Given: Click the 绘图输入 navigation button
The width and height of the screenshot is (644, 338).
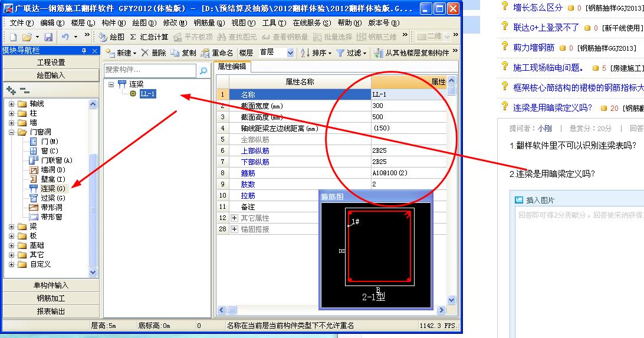Looking at the screenshot, I should pos(51,76).
